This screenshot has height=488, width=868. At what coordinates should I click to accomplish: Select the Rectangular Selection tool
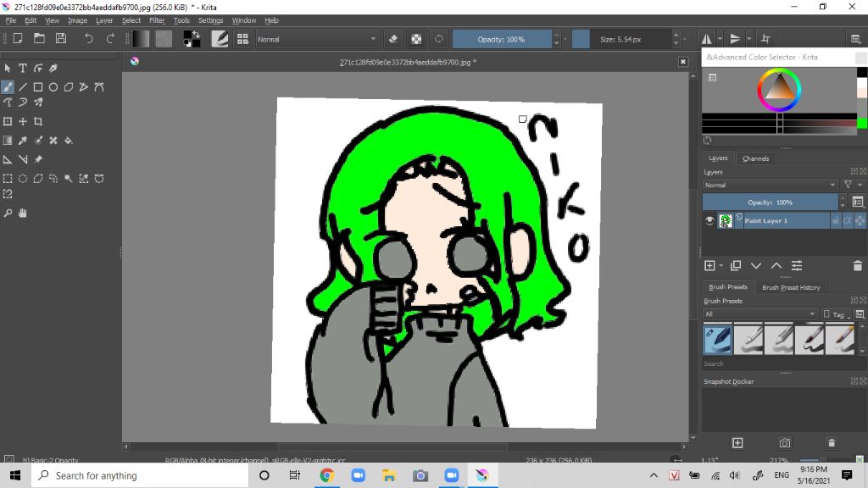tap(8, 179)
